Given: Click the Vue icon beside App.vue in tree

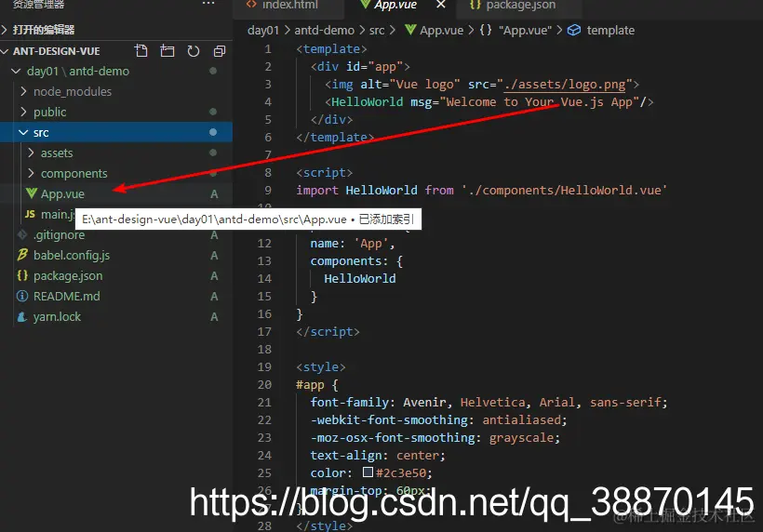Looking at the screenshot, I should (32, 193).
